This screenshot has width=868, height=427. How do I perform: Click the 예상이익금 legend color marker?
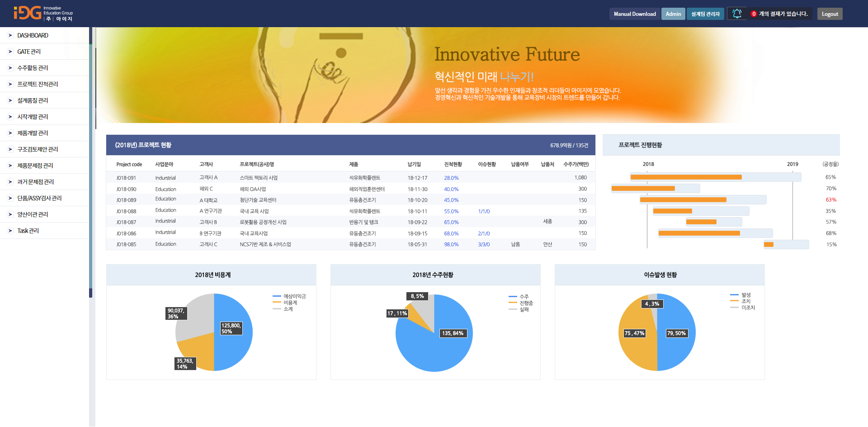click(x=277, y=296)
